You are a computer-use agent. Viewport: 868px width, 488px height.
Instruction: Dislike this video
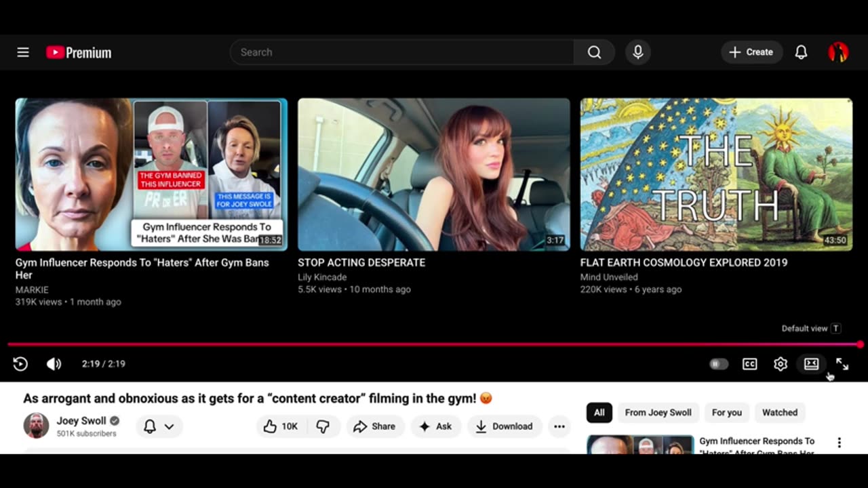pos(323,426)
